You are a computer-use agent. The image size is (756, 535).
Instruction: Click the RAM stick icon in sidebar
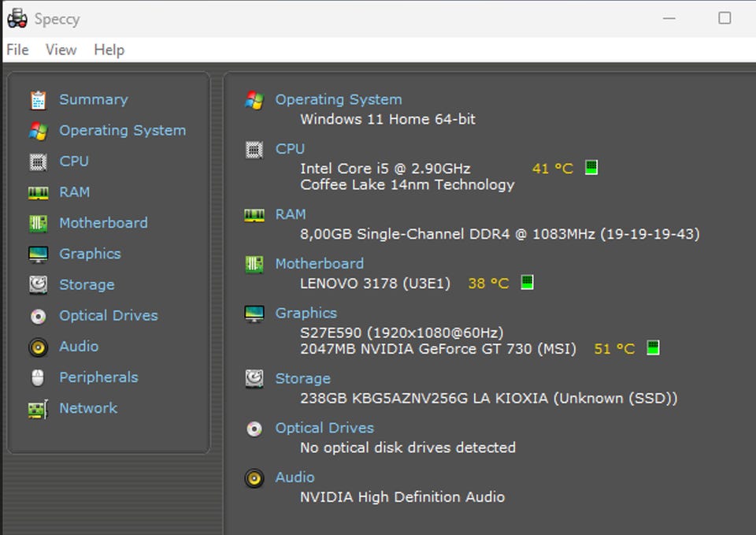tap(38, 192)
